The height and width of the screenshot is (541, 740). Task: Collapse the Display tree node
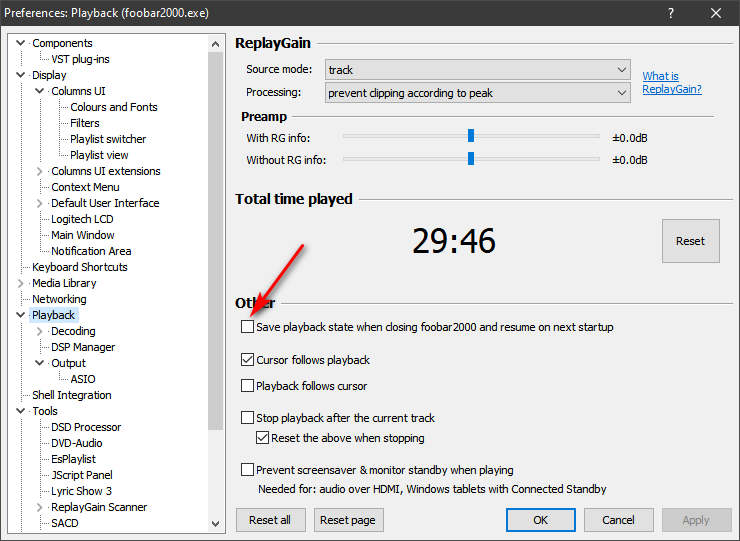pos(20,75)
